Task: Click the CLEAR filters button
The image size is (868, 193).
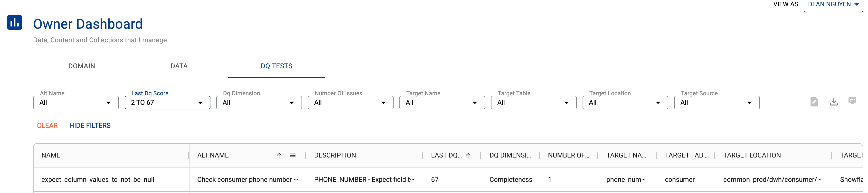Action: [47, 126]
